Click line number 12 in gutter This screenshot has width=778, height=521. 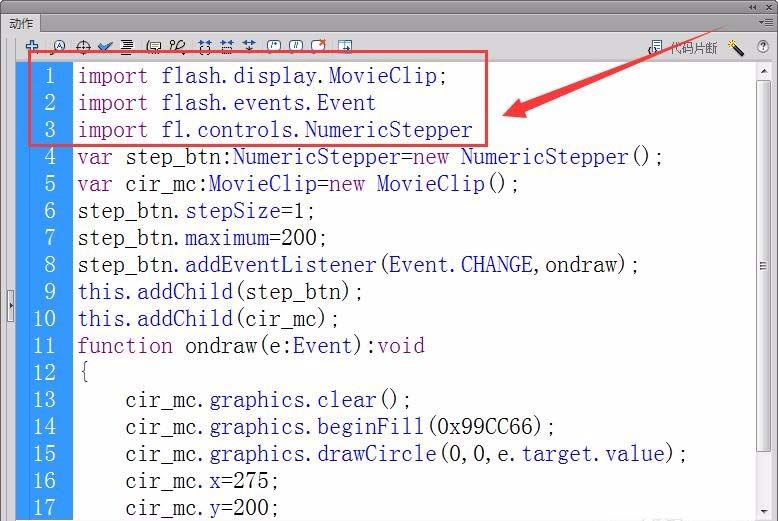point(45,372)
